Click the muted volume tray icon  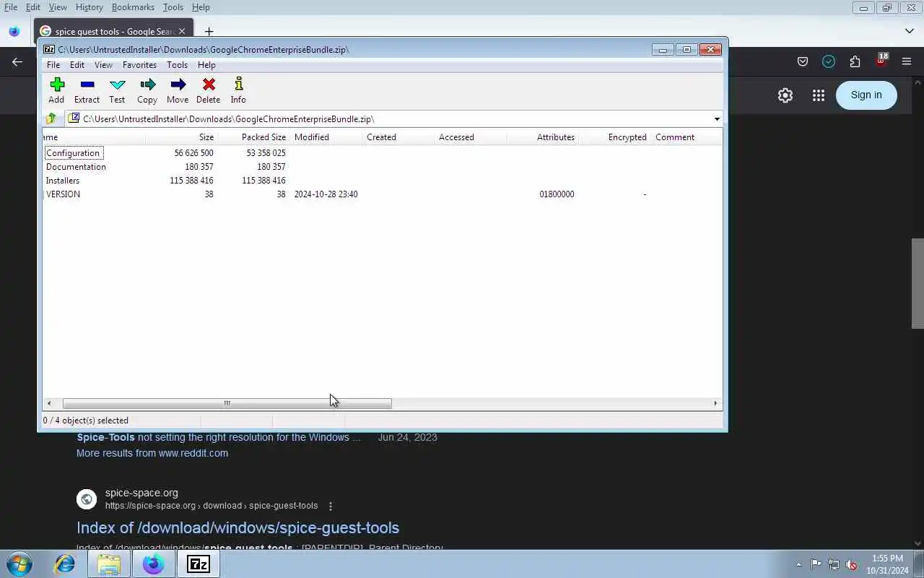coord(852,564)
